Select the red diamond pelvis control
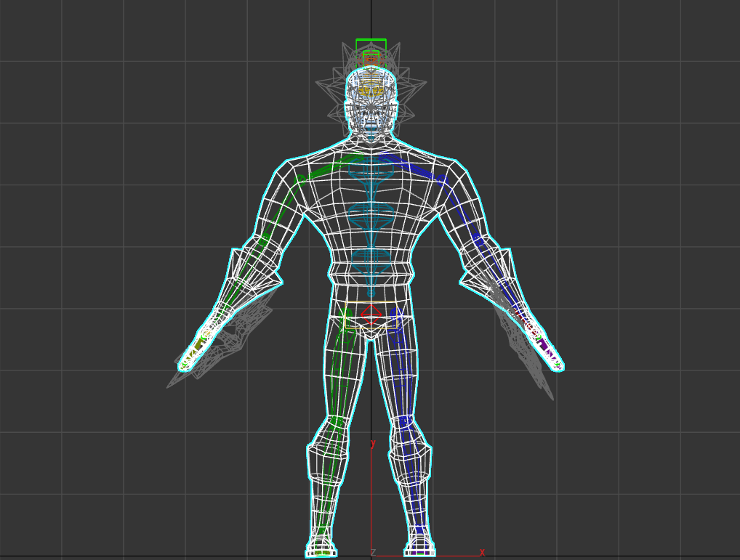The height and width of the screenshot is (560, 740). (371, 315)
